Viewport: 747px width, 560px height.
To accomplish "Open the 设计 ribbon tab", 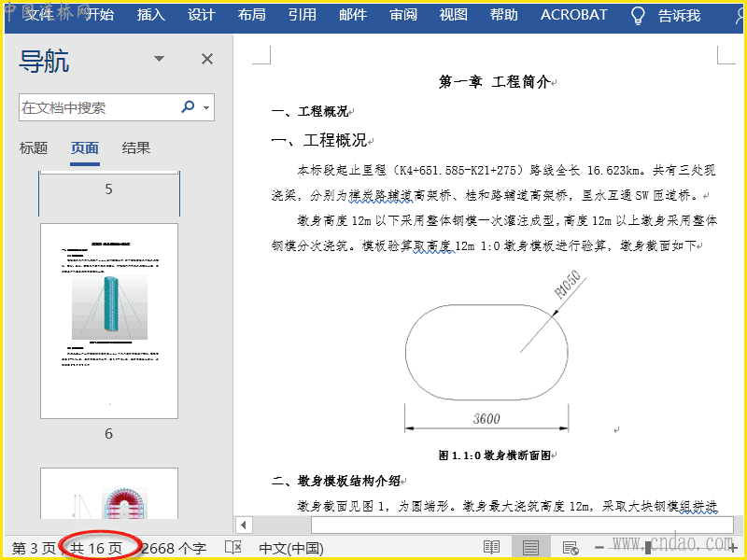I will click(x=202, y=15).
